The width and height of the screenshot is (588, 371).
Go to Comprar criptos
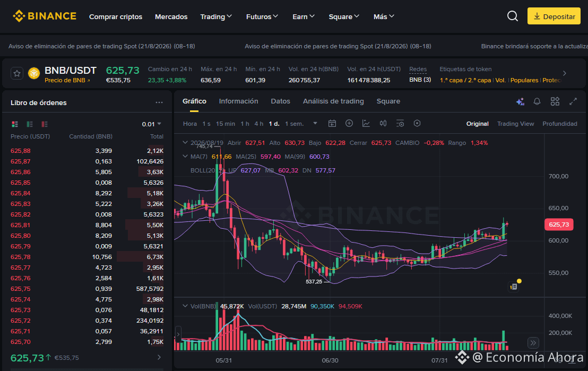point(116,16)
